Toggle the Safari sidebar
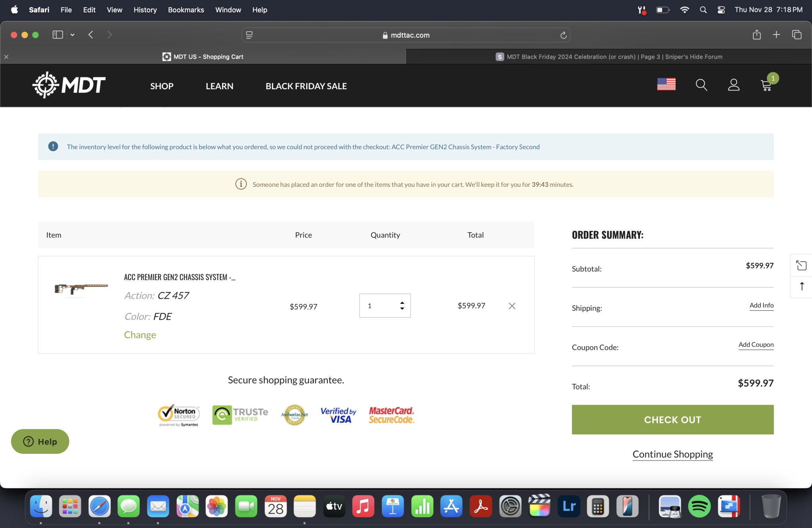Viewport: 812px width, 528px height. click(57, 35)
